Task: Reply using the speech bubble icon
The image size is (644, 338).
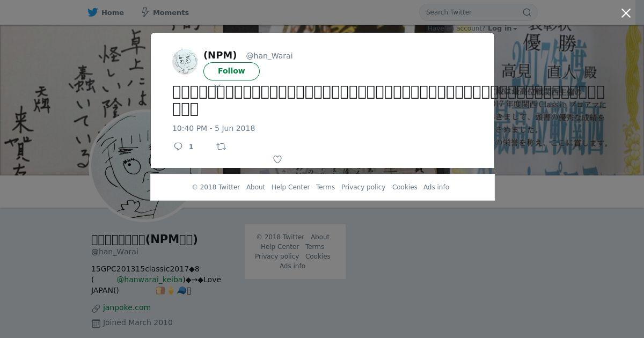Action: pos(178,146)
